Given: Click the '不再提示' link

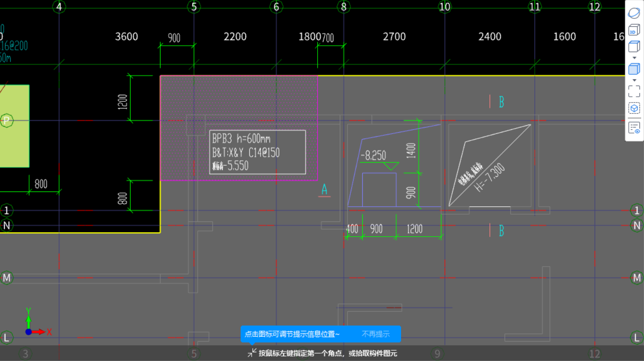Looking at the screenshot, I should pyautogui.click(x=376, y=334).
